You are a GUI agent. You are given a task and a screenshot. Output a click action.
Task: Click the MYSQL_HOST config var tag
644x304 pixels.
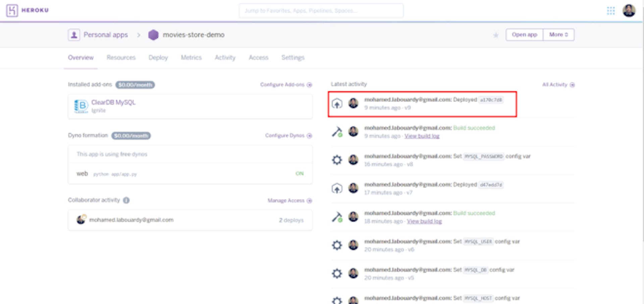click(478, 298)
